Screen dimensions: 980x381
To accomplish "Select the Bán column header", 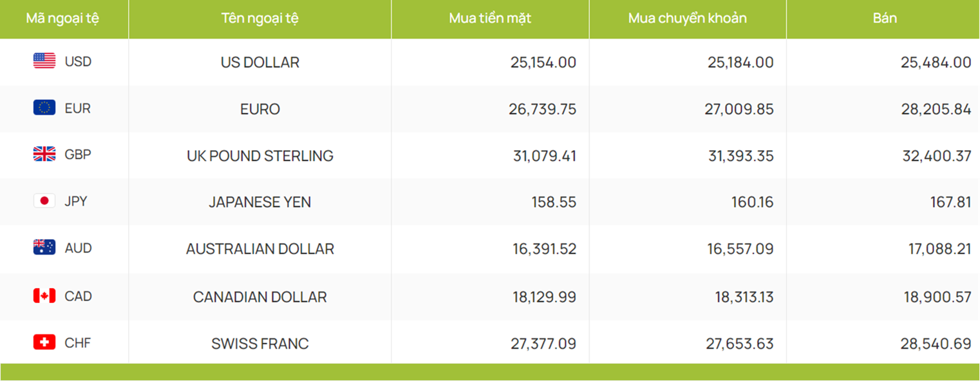I will (x=885, y=19).
